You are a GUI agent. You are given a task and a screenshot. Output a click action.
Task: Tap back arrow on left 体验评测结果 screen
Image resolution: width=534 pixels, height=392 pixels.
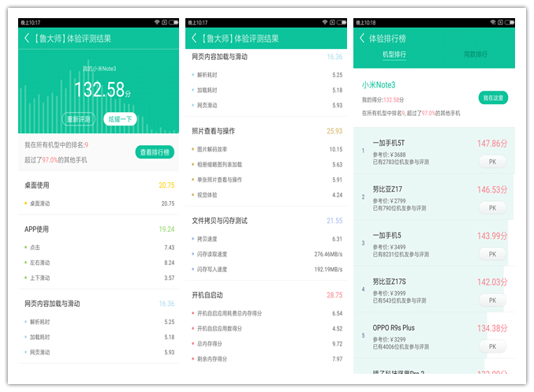27,38
